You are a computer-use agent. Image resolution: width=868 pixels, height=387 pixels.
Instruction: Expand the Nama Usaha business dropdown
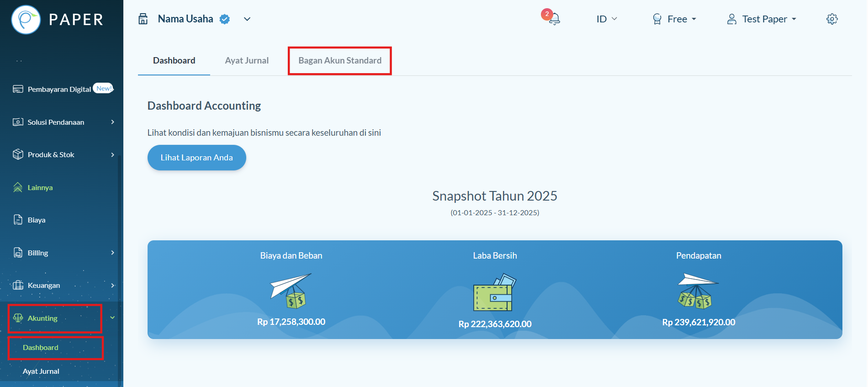[247, 19]
